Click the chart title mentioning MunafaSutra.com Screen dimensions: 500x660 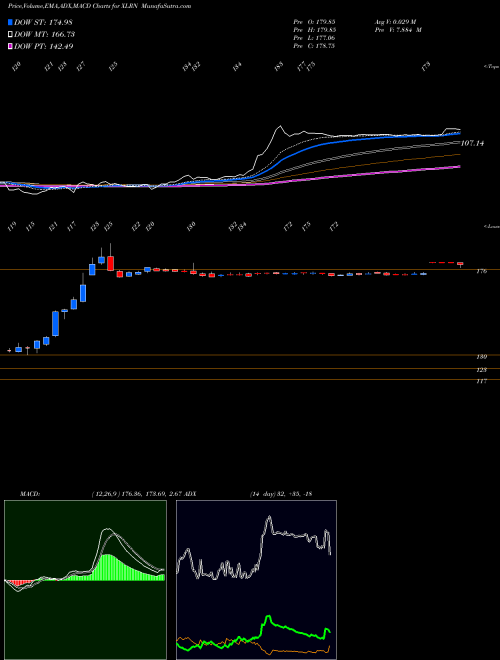[99, 7]
